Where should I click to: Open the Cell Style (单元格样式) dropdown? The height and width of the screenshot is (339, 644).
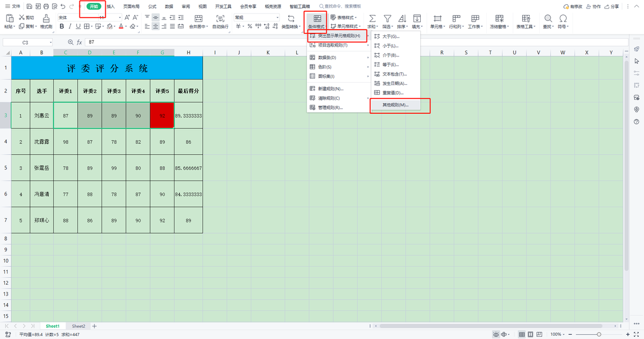tap(345, 26)
